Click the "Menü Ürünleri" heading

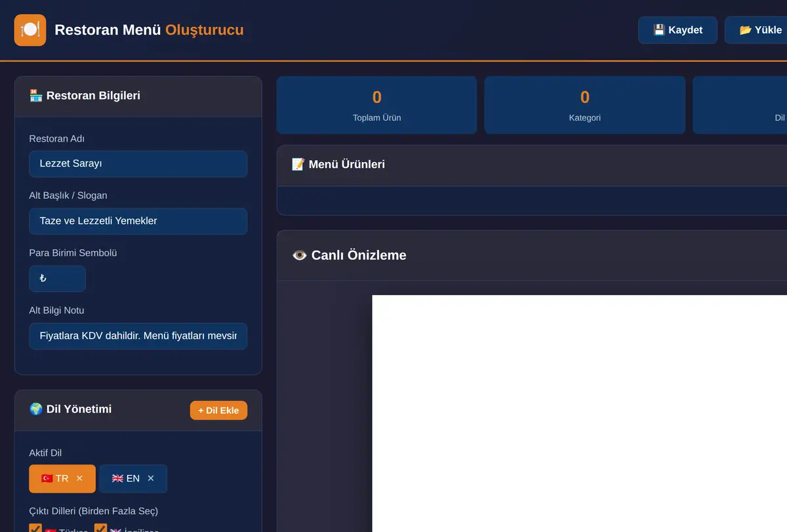(x=347, y=165)
